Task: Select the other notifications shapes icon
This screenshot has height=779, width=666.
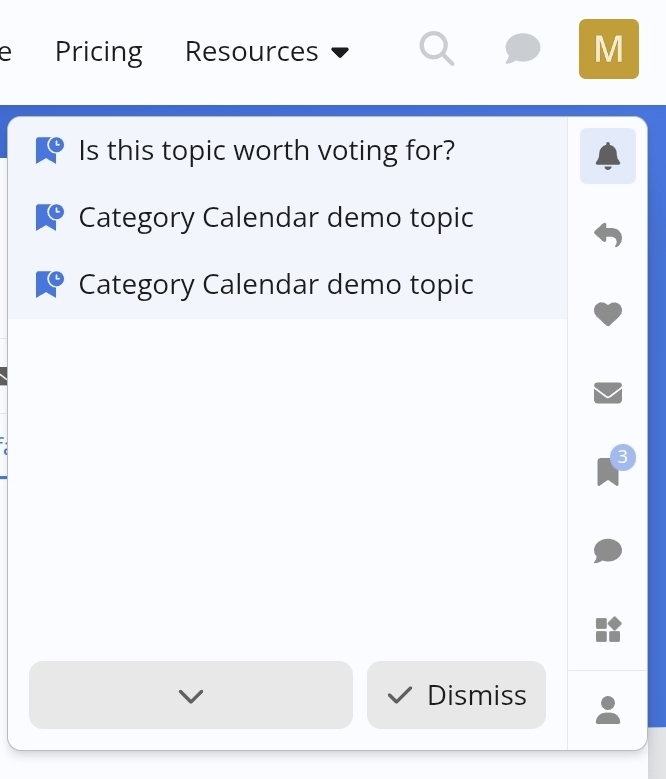Action: [608, 629]
